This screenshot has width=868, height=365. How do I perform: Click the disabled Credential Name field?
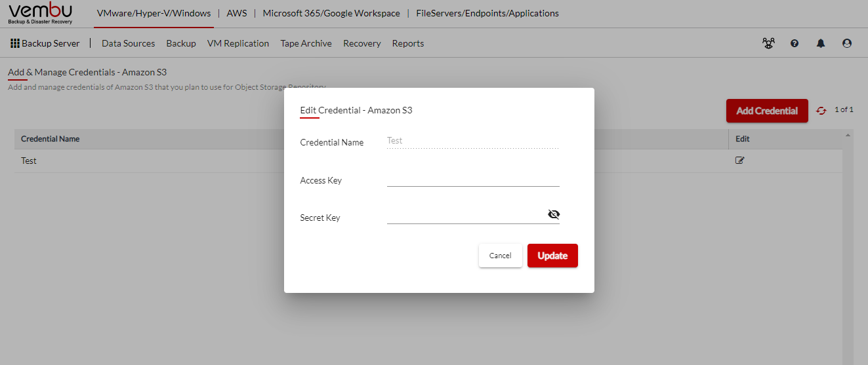[473, 141]
